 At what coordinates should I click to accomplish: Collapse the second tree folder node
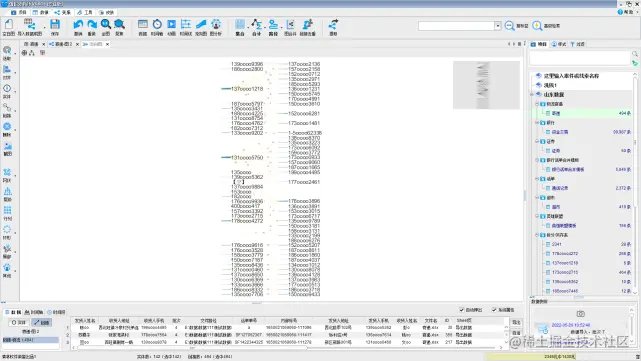point(537,123)
